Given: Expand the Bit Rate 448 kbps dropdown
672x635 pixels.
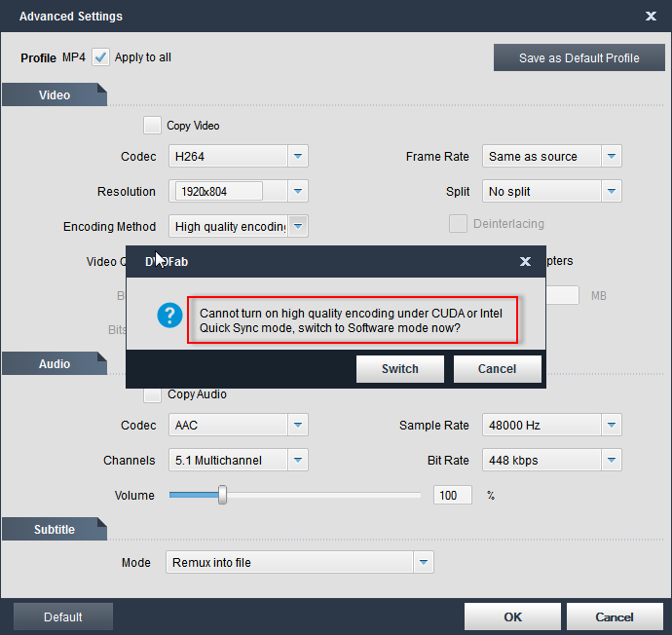Looking at the screenshot, I should (x=611, y=460).
